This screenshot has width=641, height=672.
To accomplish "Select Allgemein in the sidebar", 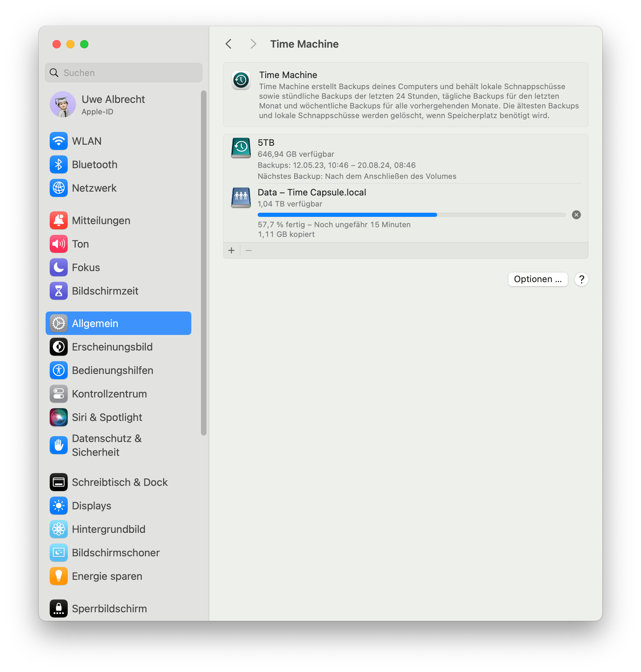I will 95,323.
